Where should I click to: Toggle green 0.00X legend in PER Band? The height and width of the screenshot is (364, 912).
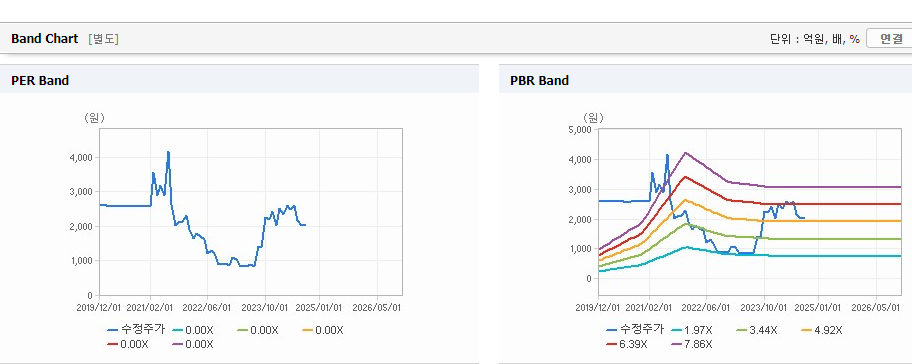point(258,330)
